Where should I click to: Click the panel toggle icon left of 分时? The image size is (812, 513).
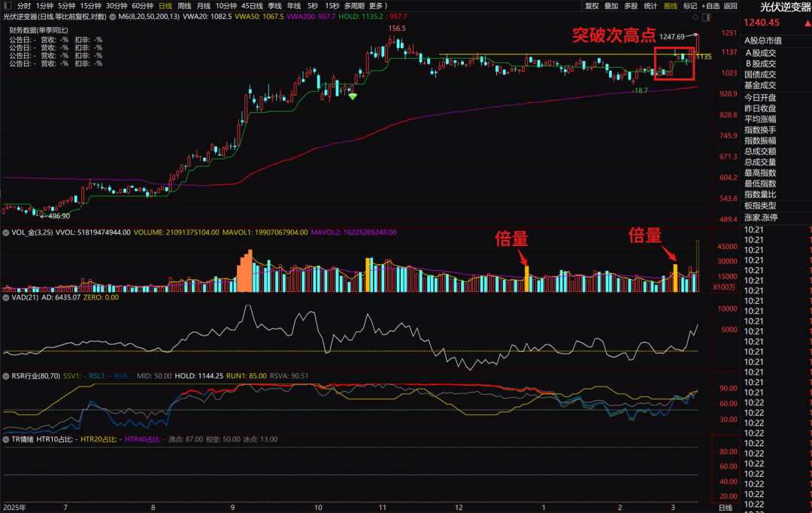coord(8,6)
